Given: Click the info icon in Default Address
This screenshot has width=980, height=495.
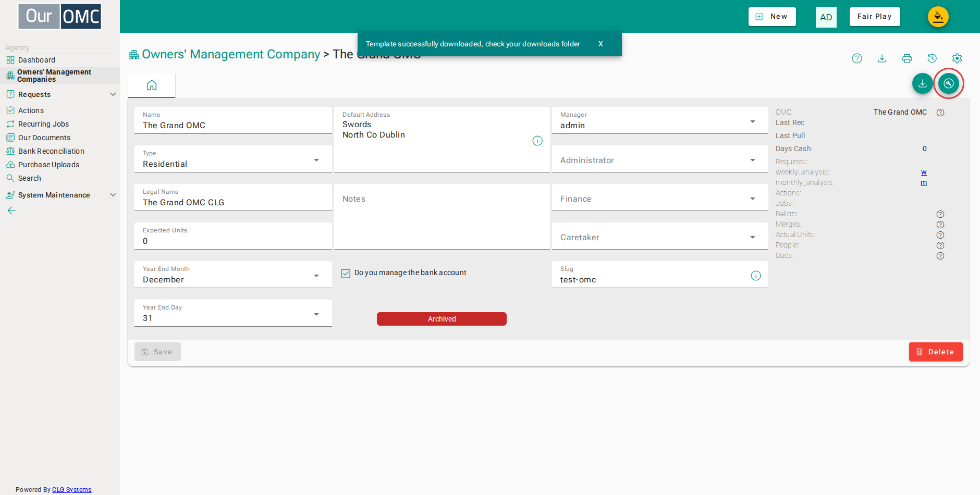Looking at the screenshot, I should [537, 141].
